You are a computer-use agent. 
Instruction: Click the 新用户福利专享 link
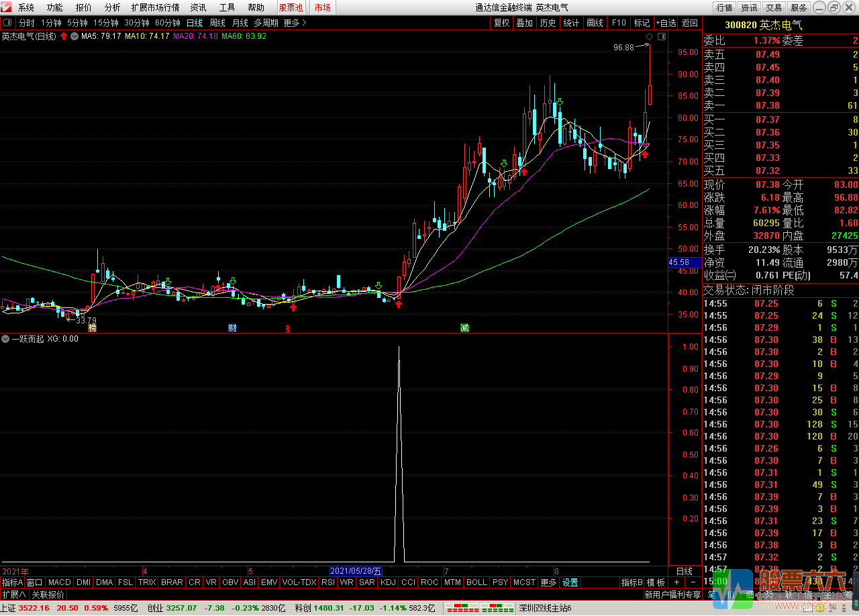click(x=673, y=595)
